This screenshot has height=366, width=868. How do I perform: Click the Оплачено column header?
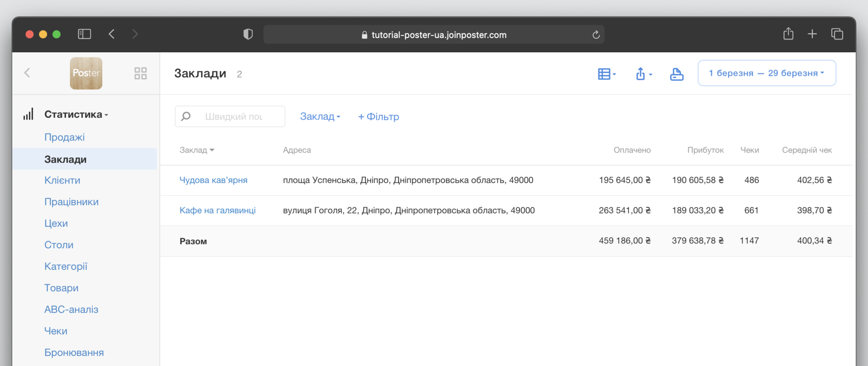tap(632, 150)
